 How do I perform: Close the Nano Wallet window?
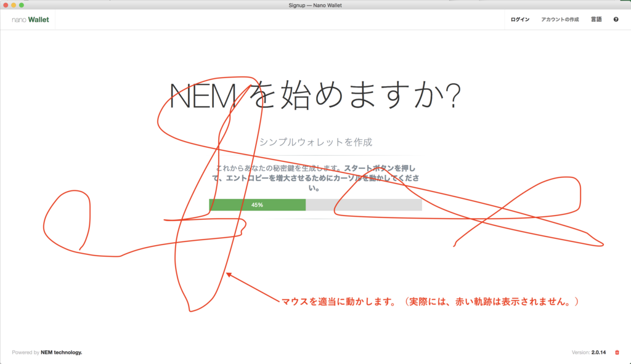pos(6,5)
